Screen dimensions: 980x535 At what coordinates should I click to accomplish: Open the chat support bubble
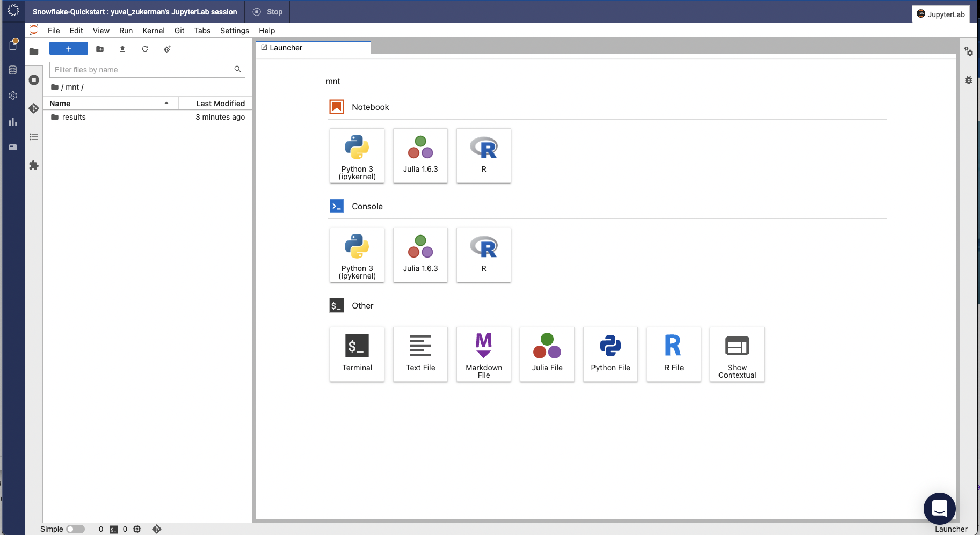point(939,508)
